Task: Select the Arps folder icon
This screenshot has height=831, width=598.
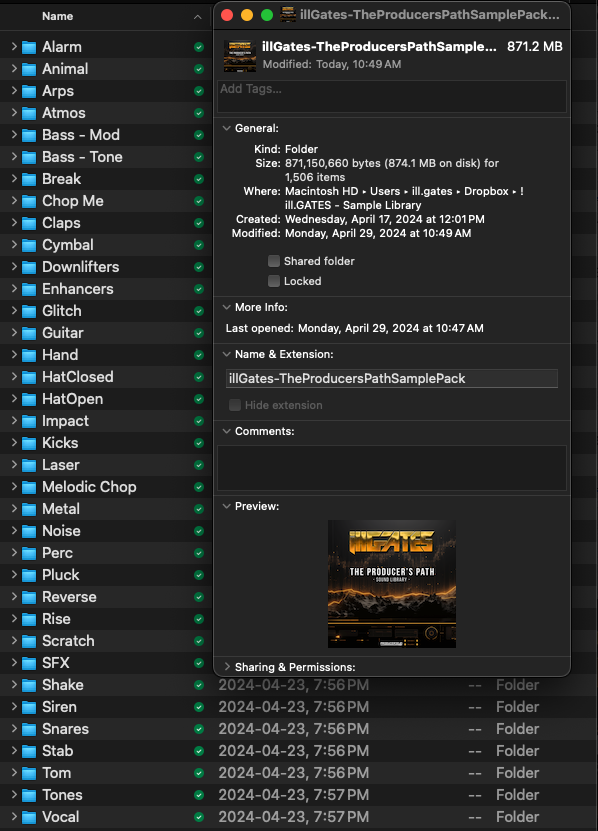Action: click(29, 91)
